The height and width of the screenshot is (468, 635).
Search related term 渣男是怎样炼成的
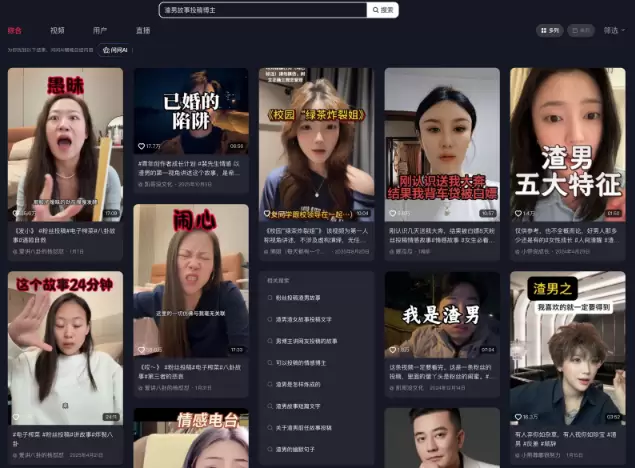pos(298,384)
